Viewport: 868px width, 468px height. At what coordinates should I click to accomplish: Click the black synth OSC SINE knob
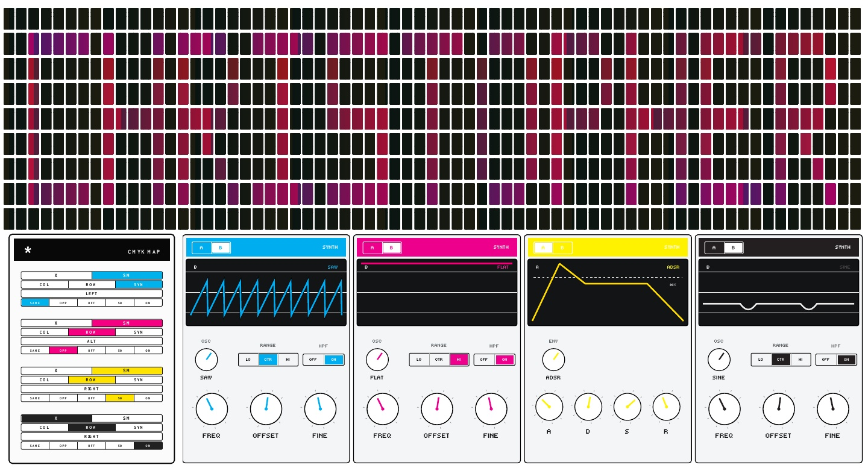click(x=719, y=360)
